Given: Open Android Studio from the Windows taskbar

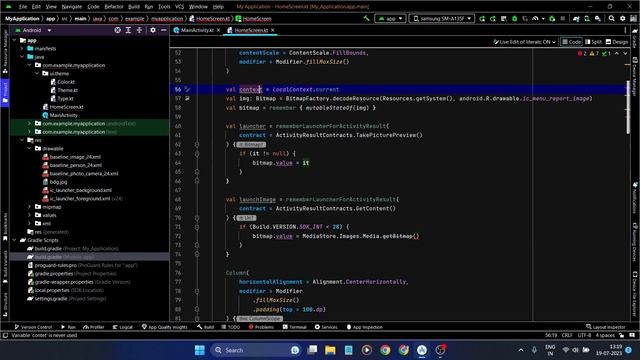Looking at the screenshot, I should pos(422,350).
